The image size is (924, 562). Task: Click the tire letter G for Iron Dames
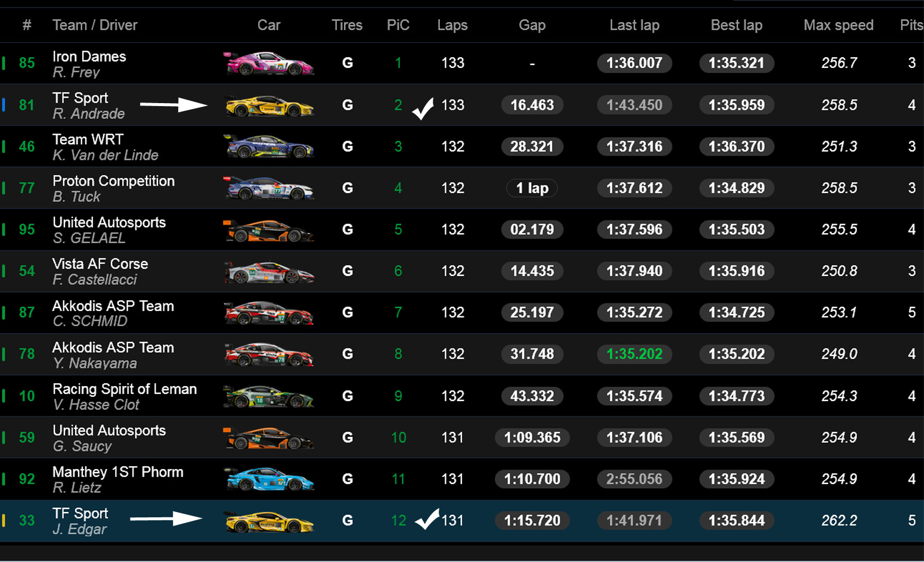pyautogui.click(x=348, y=63)
